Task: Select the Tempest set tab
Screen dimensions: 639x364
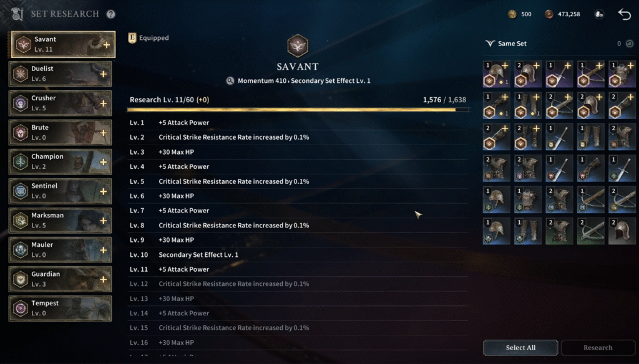Action: pos(61,309)
